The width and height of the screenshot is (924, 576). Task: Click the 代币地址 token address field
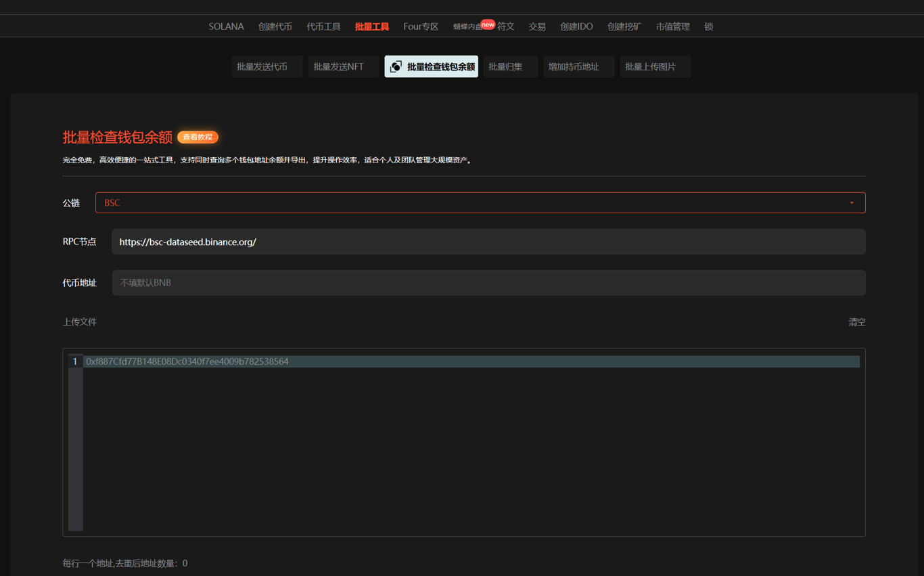pyautogui.click(x=488, y=283)
